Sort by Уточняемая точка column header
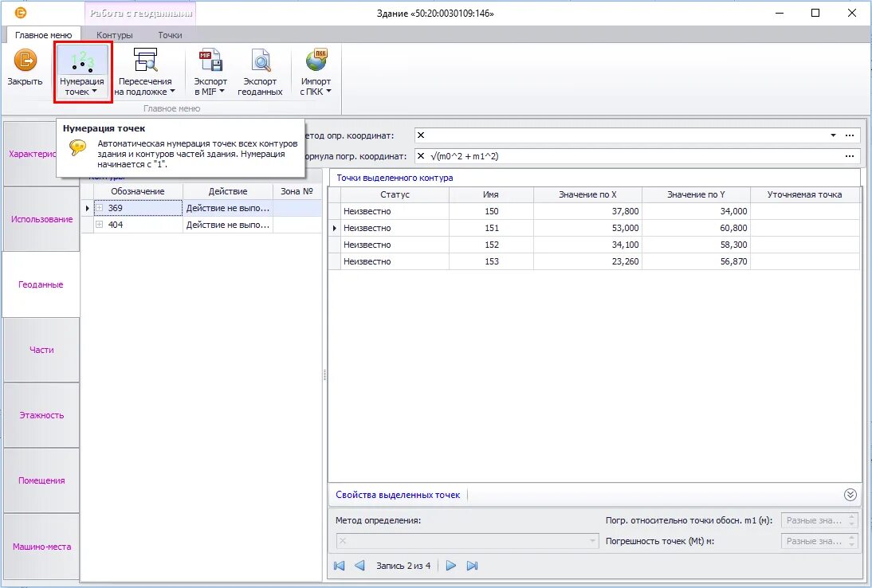This screenshot has width=872, height=588. [805, 194]
